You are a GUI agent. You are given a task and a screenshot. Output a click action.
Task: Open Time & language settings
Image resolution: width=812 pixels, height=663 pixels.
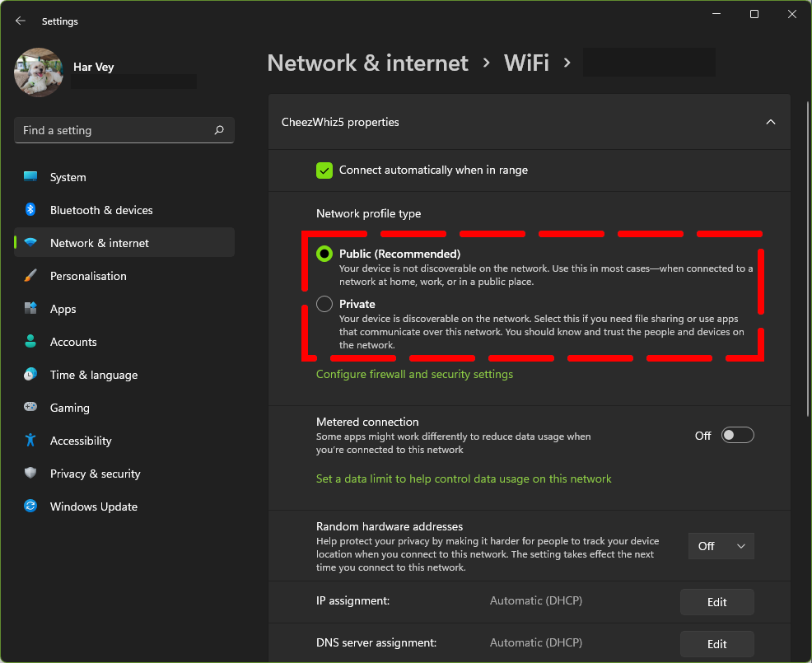(124, 375)
